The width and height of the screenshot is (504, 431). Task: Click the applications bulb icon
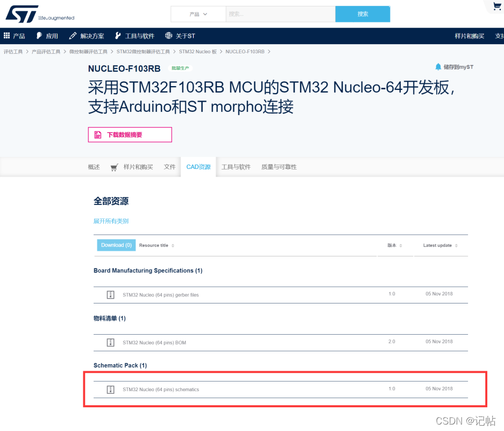39,36
